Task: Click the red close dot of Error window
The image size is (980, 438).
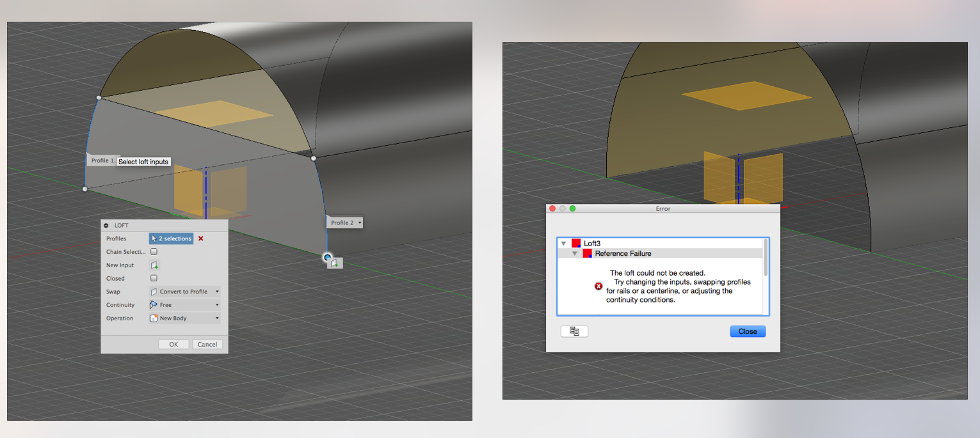Action: [553, 208]
